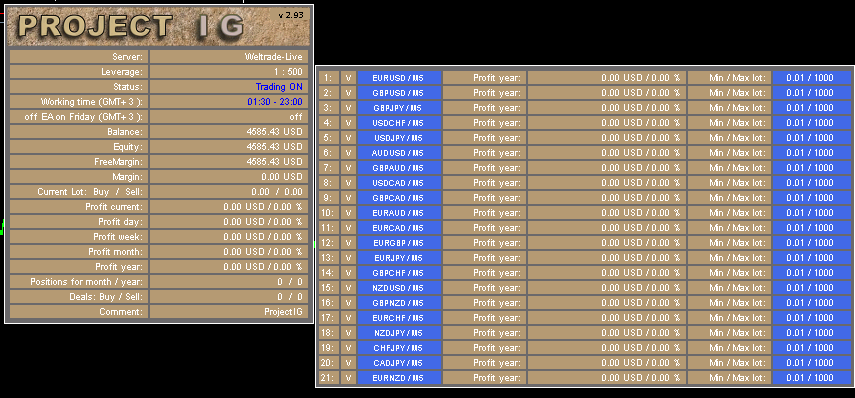Open the EURJPY/MS symbol button
This screenshot has height=398, width=855.
(x=399, y=258)
